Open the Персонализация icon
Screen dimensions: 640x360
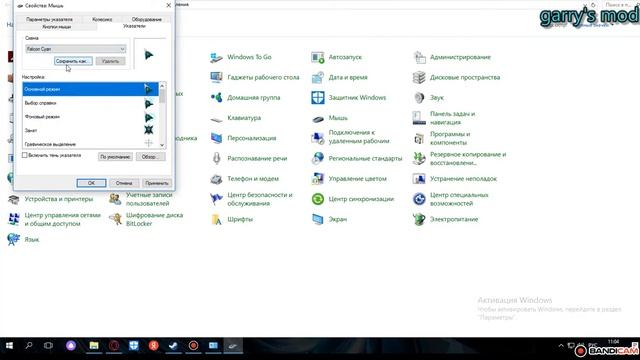[216, 138]
